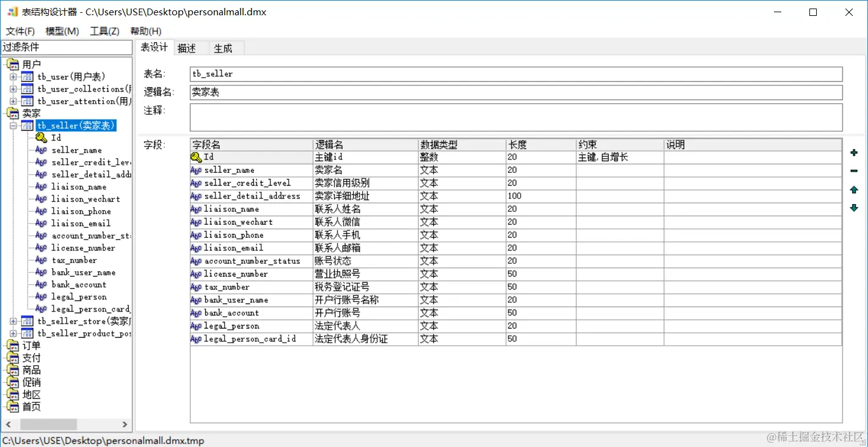
Task: Click the 订单 folder icon
Action: point(13,346)
